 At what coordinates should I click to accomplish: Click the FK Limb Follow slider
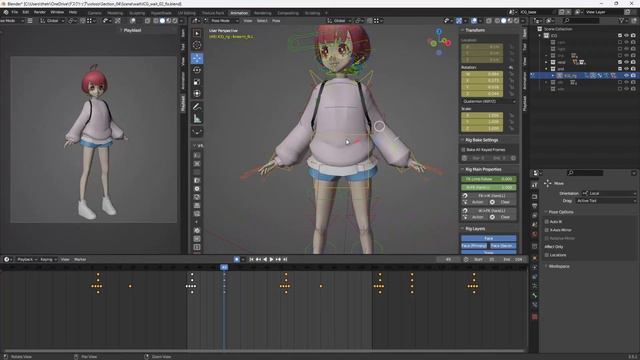(x=489, y=179)
